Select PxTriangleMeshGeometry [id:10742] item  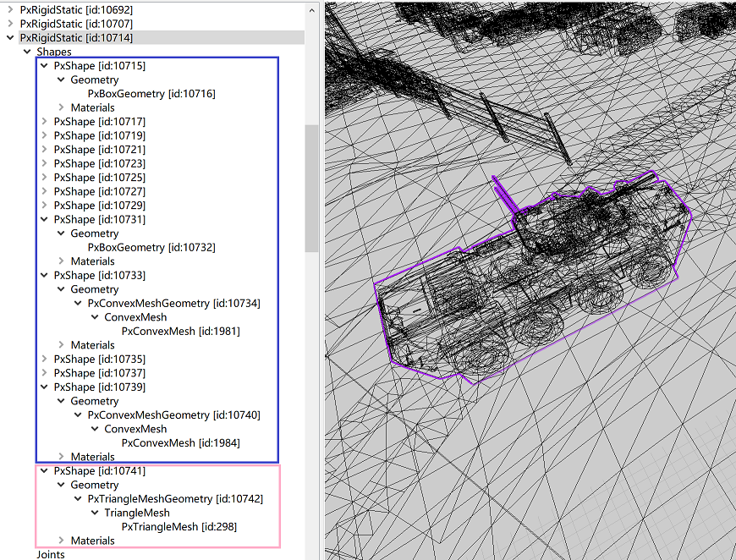[175, 499]
